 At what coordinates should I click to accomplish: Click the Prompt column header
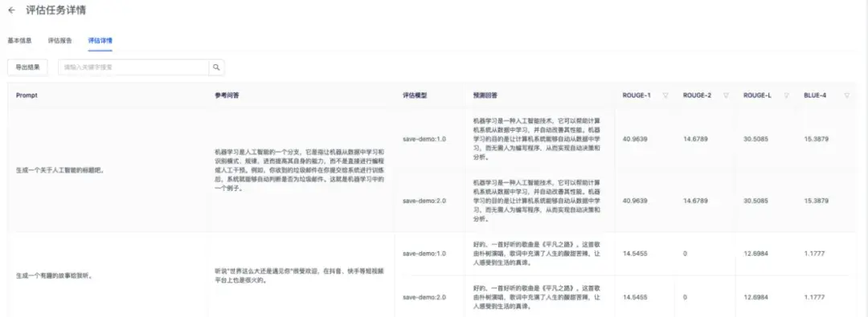pos(27,96)
